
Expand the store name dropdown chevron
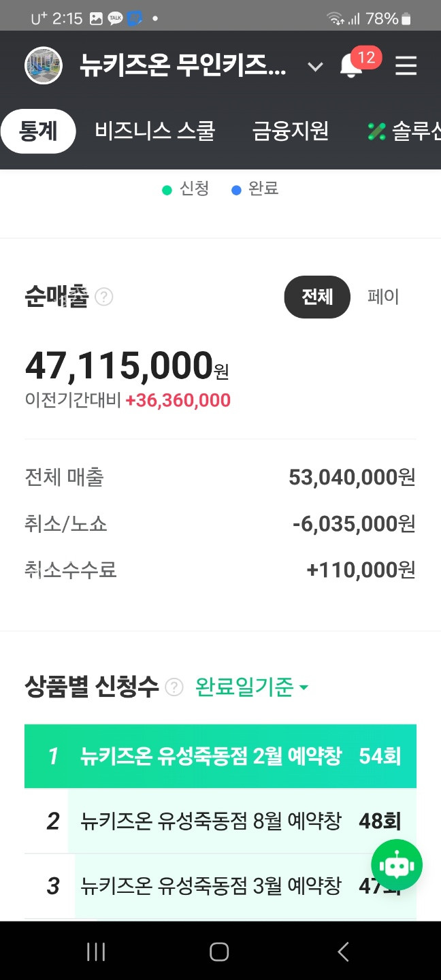[x=314, y=67]
